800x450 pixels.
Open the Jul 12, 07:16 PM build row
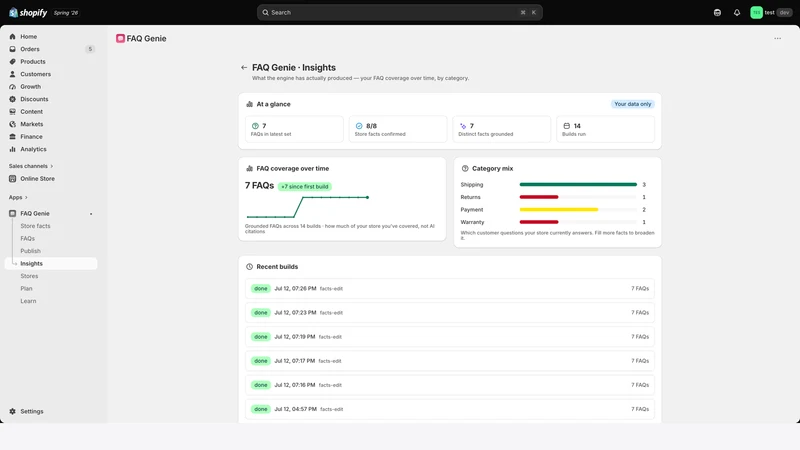[x=449, y=385]
